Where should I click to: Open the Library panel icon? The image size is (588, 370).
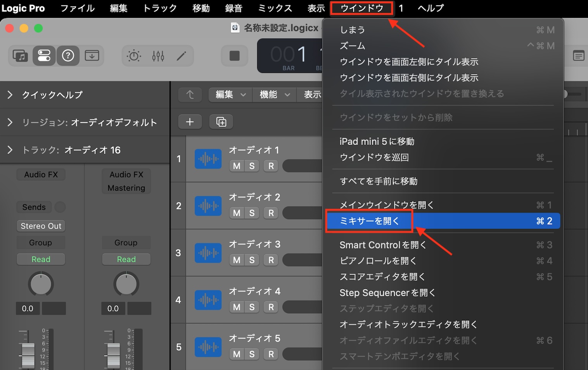(x=20, y=56)
